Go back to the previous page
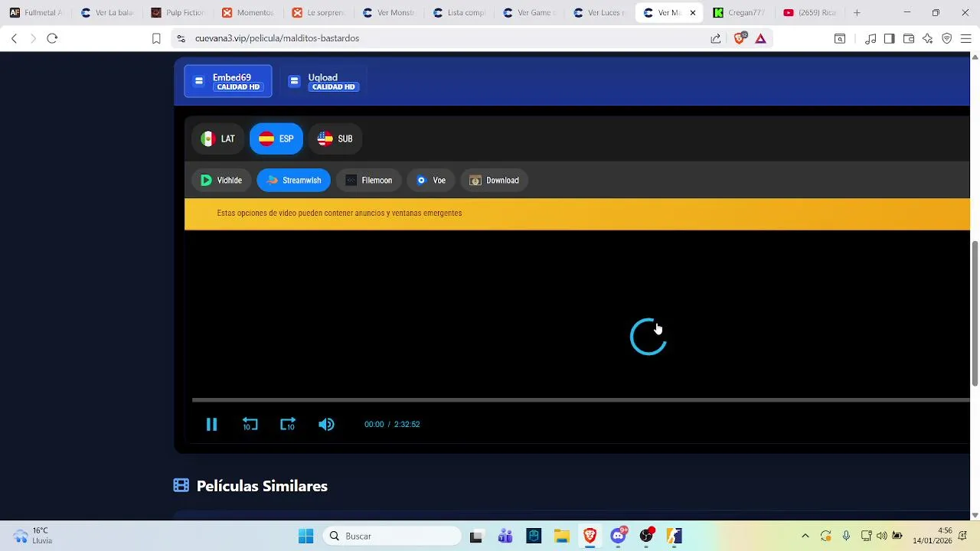 pyautogui.click(x=14, y=38)
